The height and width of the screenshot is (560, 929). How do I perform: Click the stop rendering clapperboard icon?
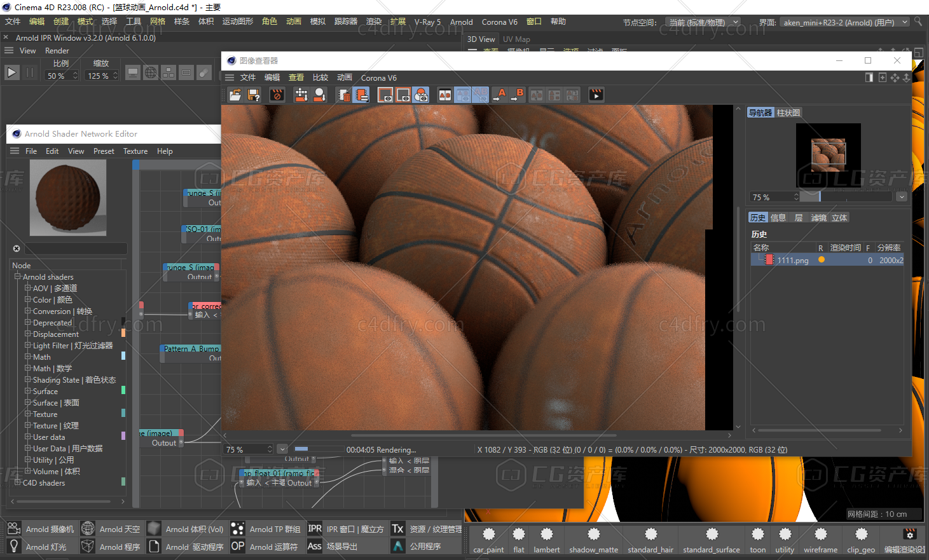point(277,95)
